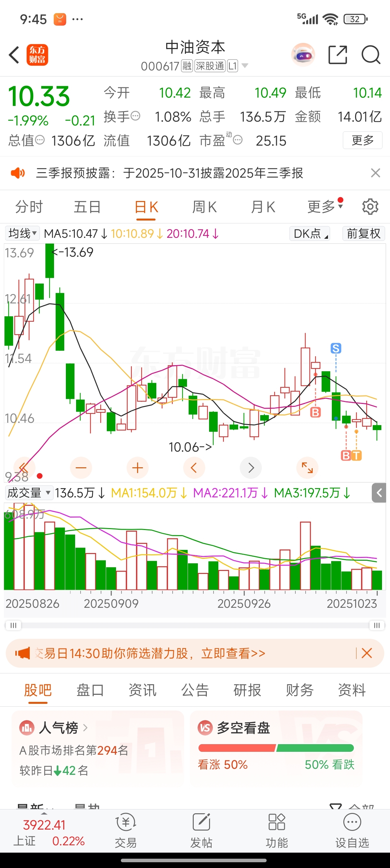Vote 看涨 50% bullish

pos(223,765)
